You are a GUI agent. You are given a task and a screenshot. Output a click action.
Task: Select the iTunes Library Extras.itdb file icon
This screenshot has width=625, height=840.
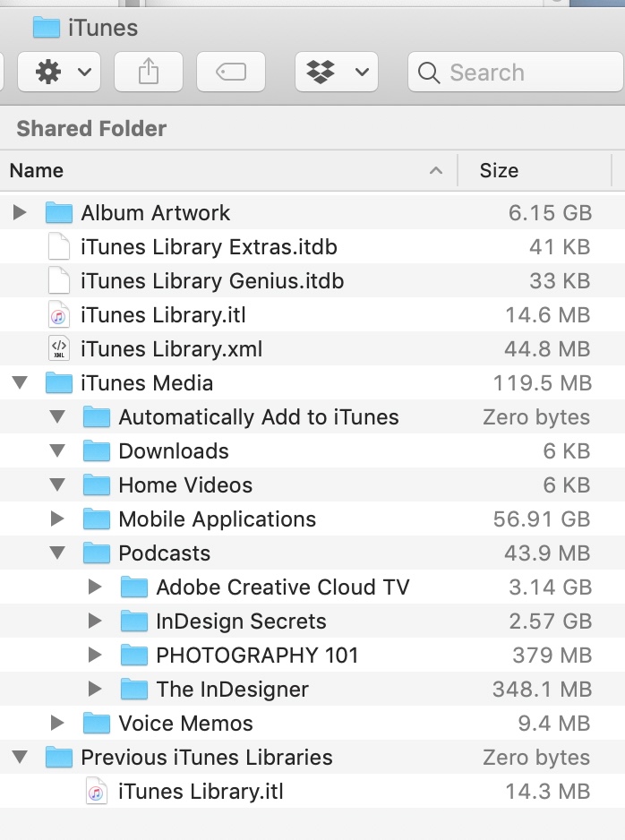(x=58, y=247)
